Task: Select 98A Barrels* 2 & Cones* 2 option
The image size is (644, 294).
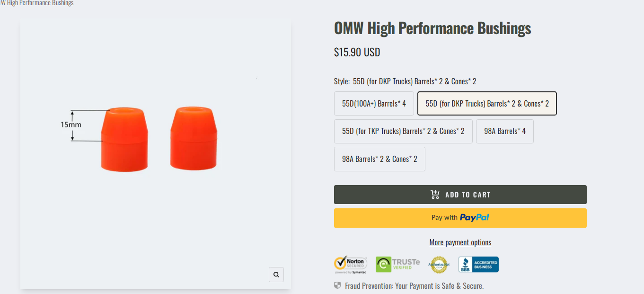Action: click(379, 159)
